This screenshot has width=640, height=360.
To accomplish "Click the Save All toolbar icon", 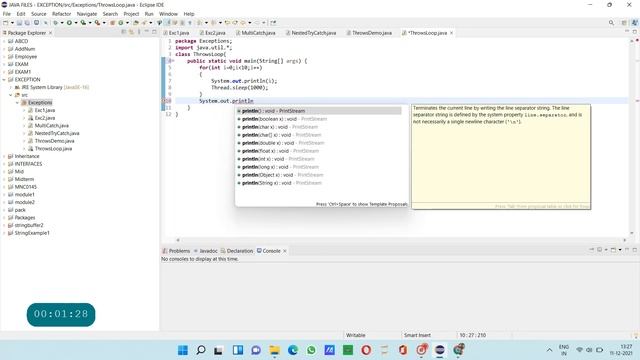I will 27,23.
